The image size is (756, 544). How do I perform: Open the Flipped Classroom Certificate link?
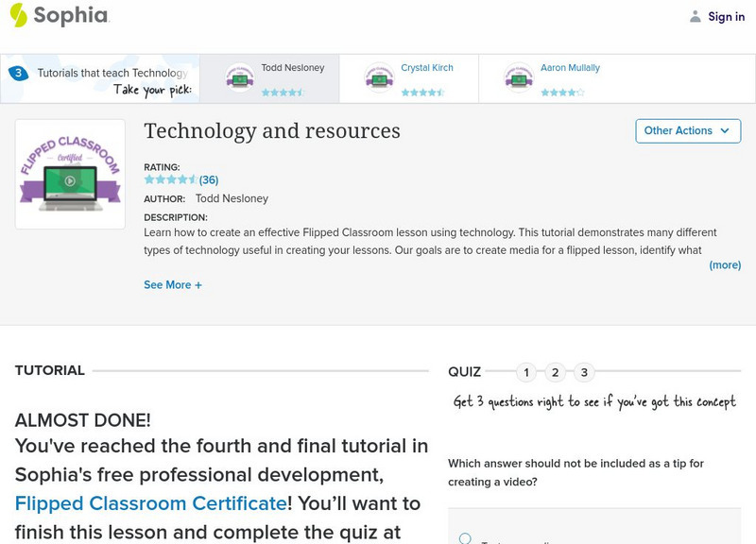pos(151,503)
